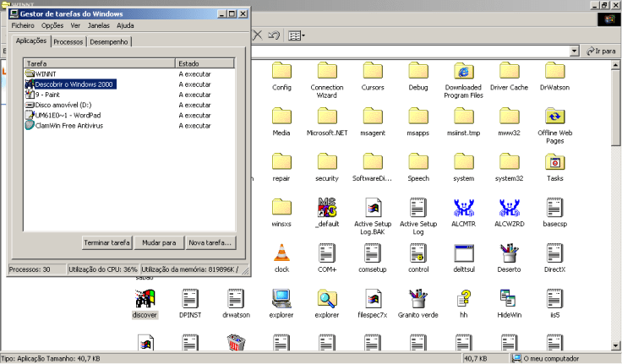Switch to the Processos tab

pos(68,42)
